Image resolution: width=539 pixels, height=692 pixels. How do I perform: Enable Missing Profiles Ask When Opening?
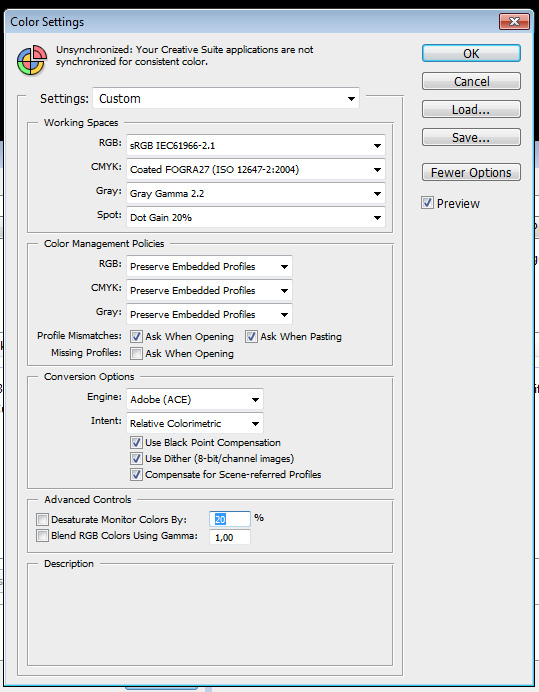tap(136, 354)
